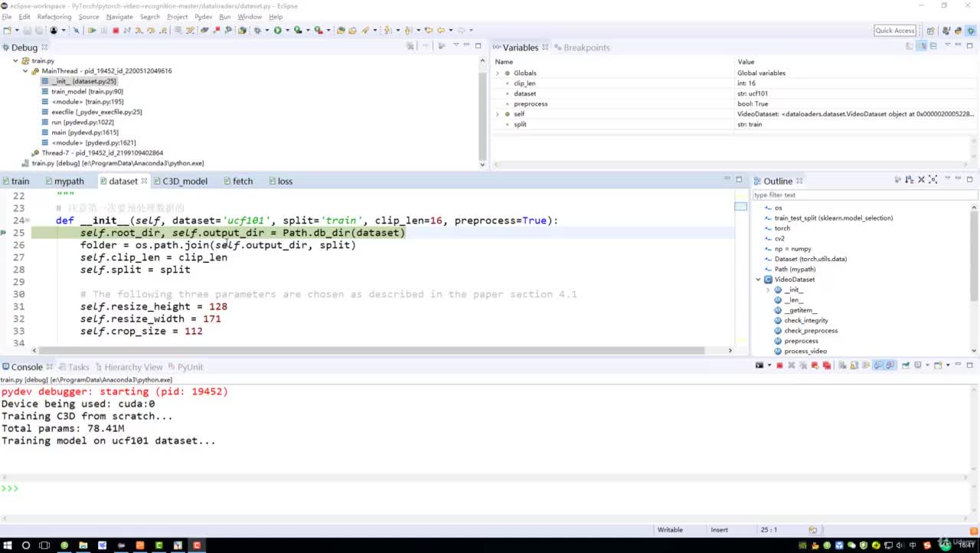
Task: Click the Step Over toolbar icon
Action: 151,31
